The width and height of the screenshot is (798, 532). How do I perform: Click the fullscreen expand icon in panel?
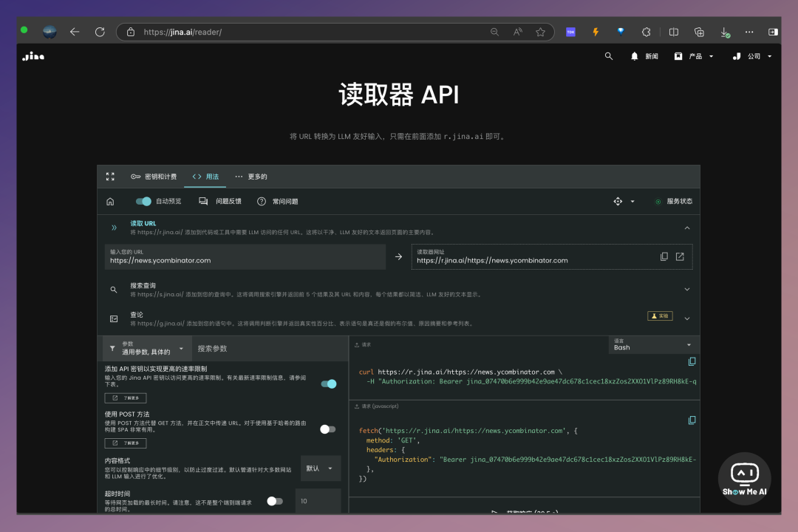click(x=110, y=177)
